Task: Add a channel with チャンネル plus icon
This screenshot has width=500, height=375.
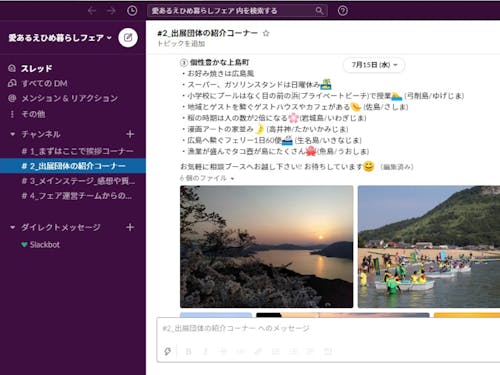Action: pyautogui.click(x=130, y=134)
